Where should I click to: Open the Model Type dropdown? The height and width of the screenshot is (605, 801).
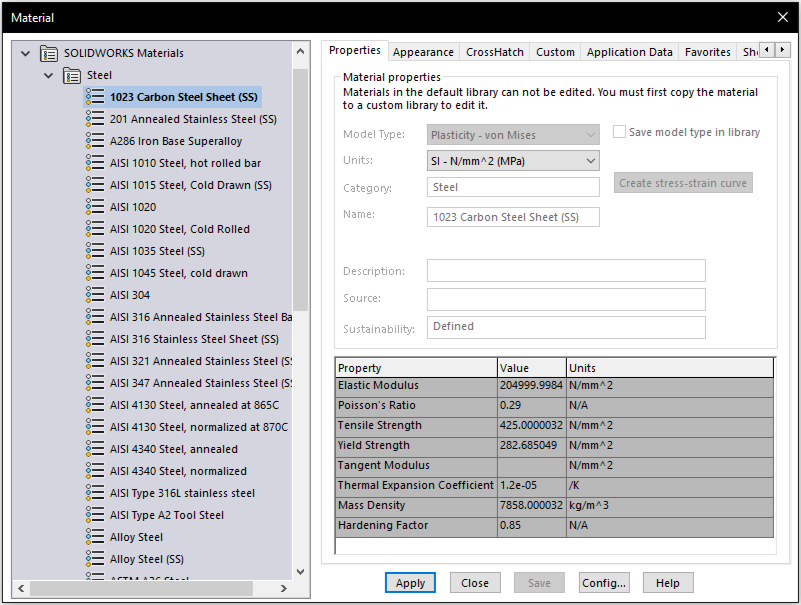[513, 135]
